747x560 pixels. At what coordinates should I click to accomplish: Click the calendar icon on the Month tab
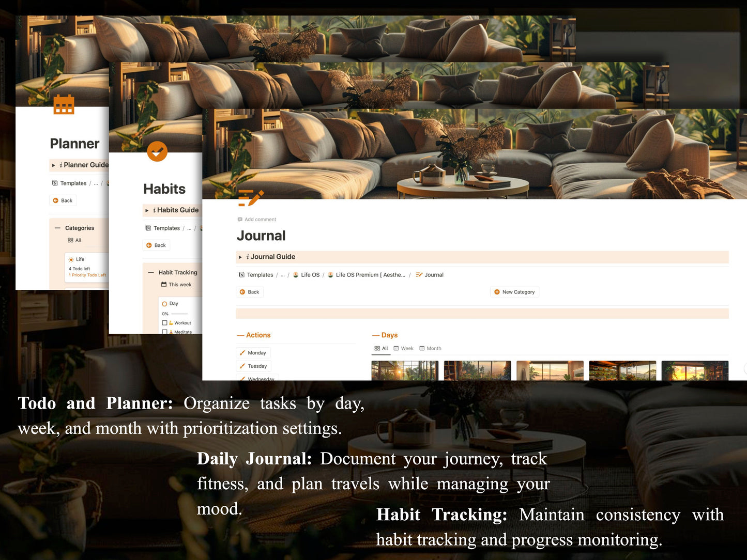pyautogui.click(x=422, y=349)
